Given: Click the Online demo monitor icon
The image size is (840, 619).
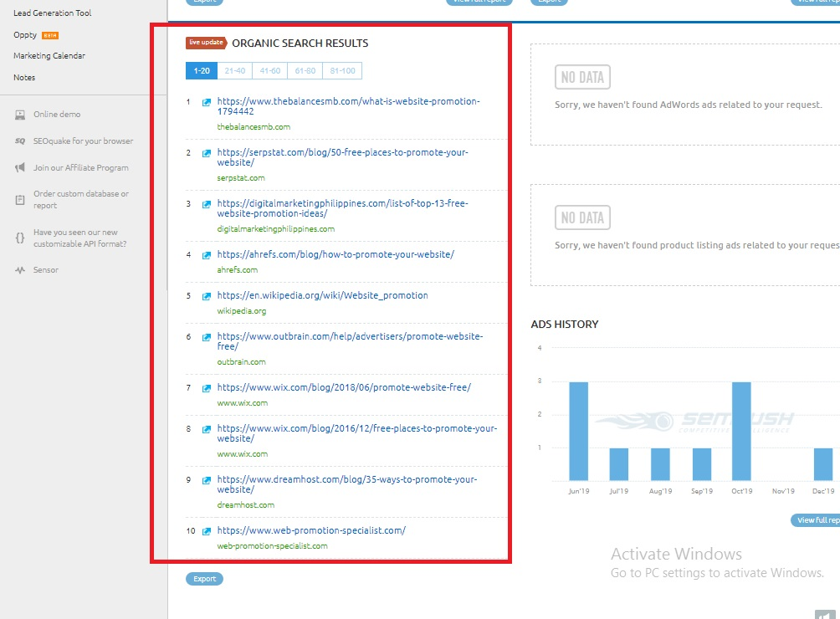Looking at the screenshot, I should [20, 115].
